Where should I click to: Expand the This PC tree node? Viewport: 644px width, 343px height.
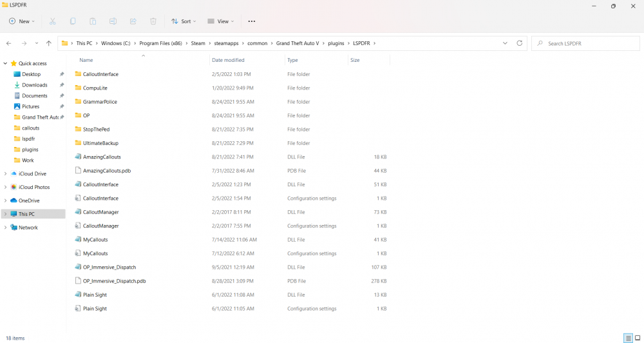(5, 214)
